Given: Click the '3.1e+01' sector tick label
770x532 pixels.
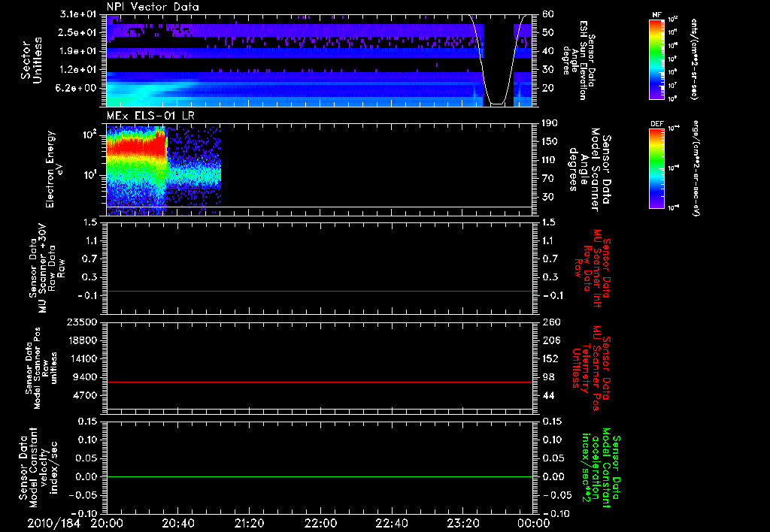Looking at the screenshot, I should (78, 14).
